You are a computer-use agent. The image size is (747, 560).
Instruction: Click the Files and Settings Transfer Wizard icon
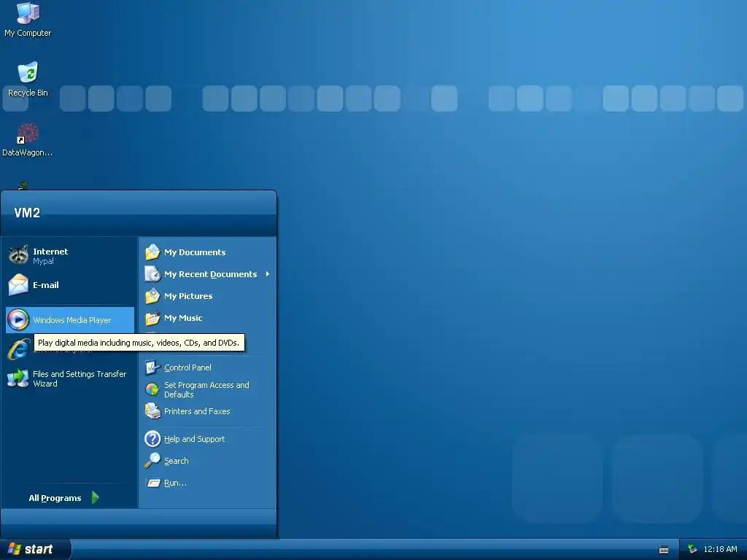pos(18,378)
